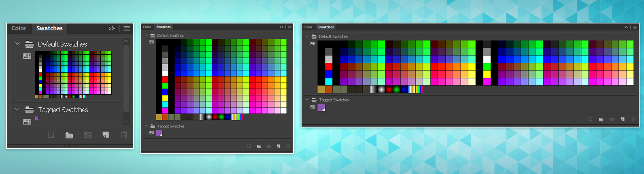Image resolution: width=644 pixels, height=174 pixels.
Task: Collapse Default Swatches group in the middle panel
Action: coord(147,35)
